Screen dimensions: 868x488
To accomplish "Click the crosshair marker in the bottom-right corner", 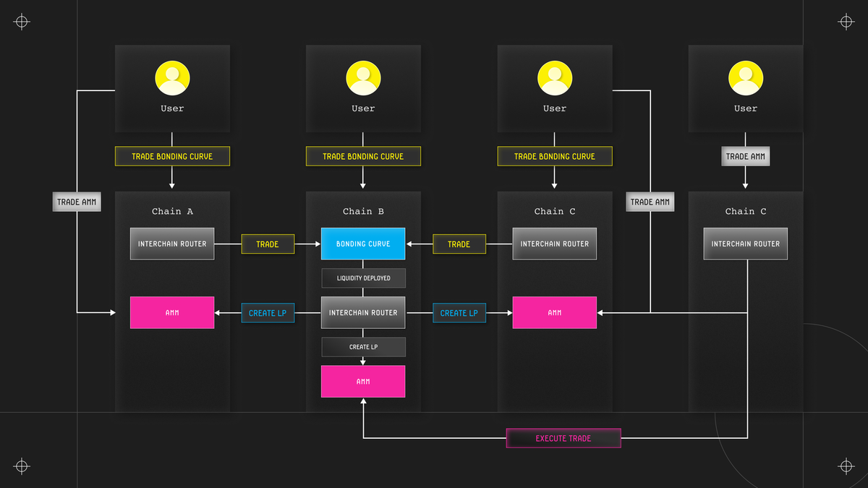I will (x=846, y=466).
